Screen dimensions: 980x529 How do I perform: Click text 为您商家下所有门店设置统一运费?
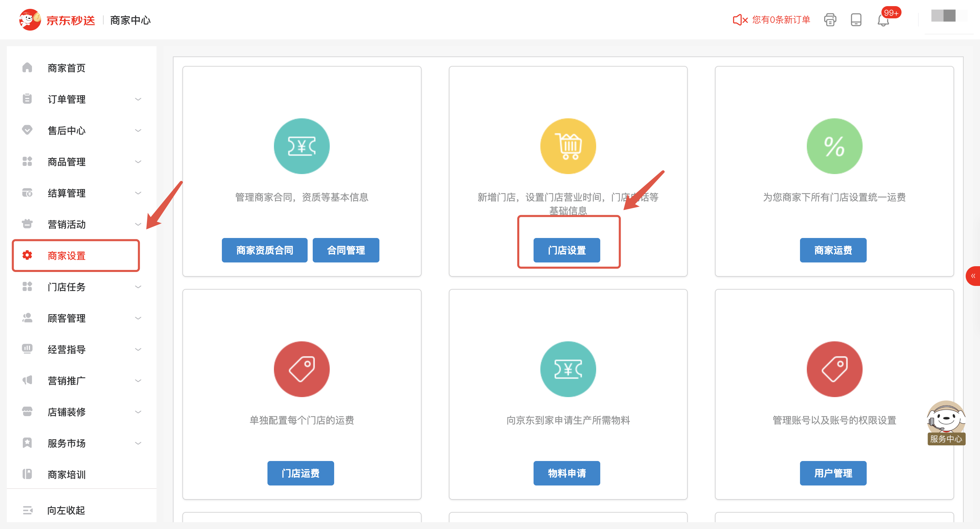834,197
